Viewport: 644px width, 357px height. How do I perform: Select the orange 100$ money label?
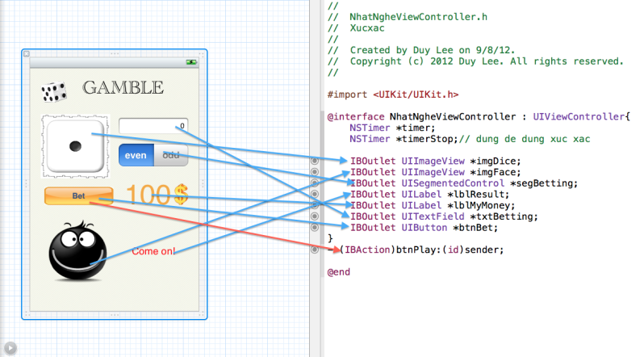point(157,195)
